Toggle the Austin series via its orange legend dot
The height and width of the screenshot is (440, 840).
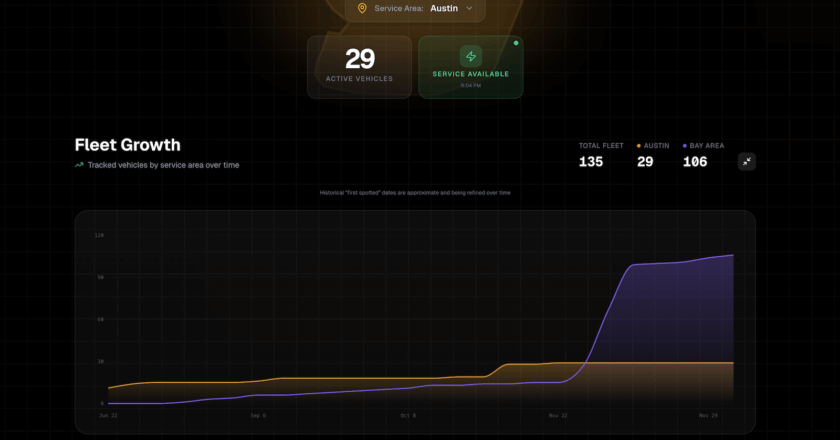pyautogui.click(x=637, y=146)
